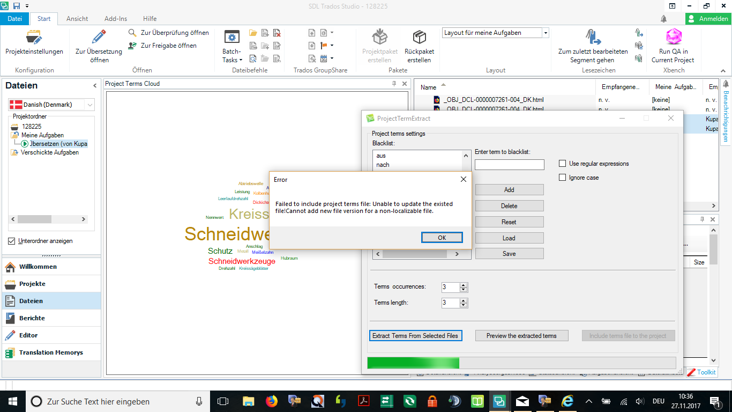This screenshot has width=732, height=412.
Task: Enable Use regular expressions checkbox
Action: click(563, 163)
